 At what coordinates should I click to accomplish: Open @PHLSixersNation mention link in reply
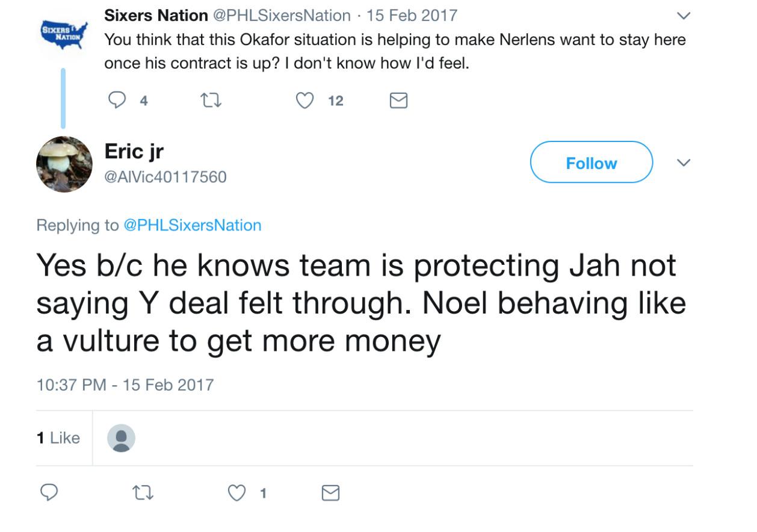[x=192, y=225]
